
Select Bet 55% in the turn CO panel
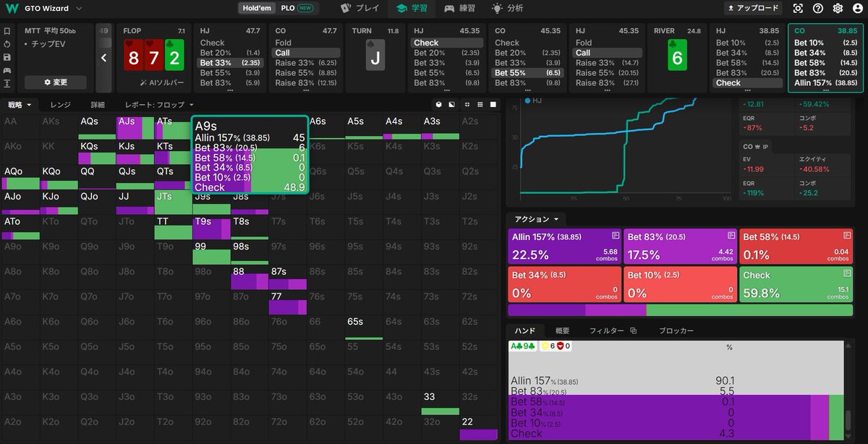(x=529, y=73)
